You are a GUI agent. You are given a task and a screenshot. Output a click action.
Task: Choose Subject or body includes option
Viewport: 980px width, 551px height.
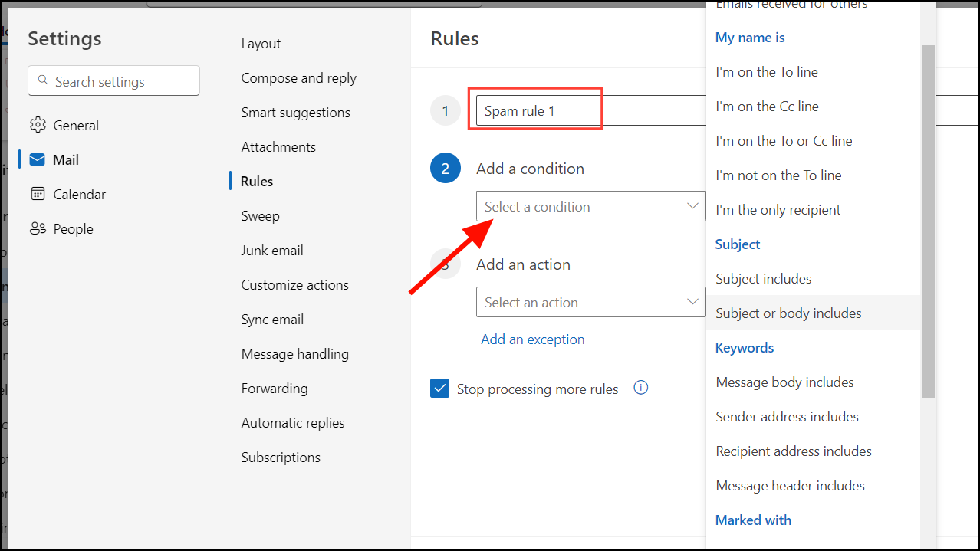[x=788, y=313]
